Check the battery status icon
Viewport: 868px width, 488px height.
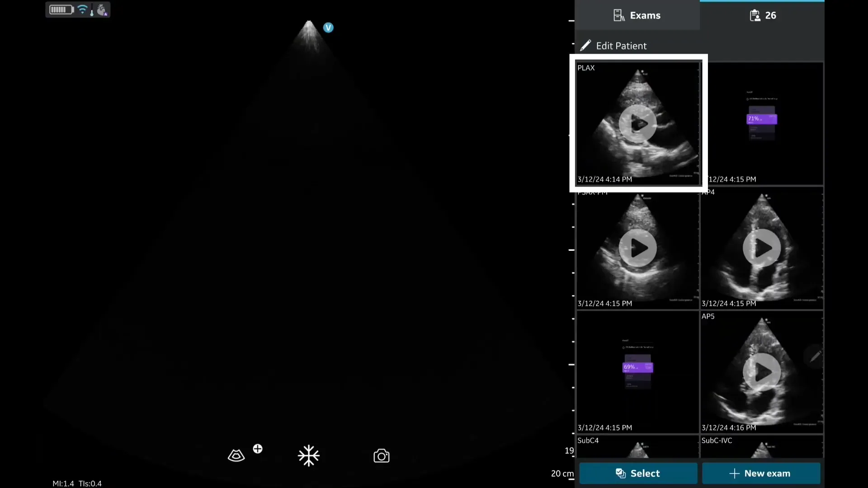click(61, 9)
